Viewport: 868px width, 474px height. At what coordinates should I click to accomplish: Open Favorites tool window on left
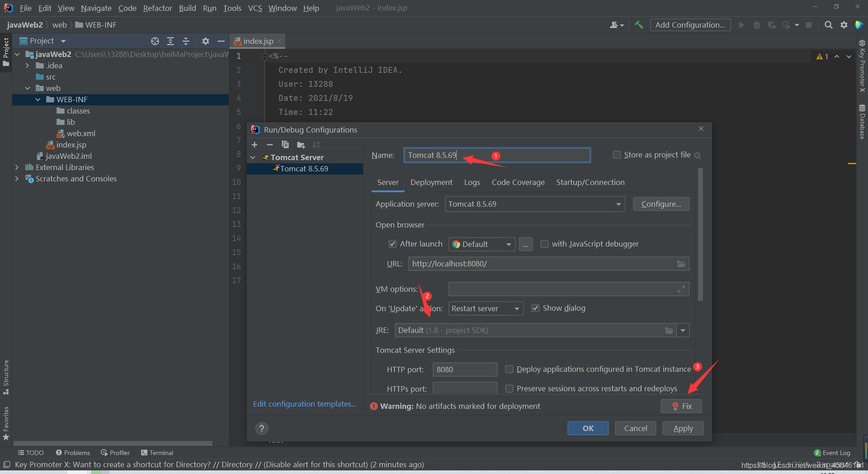6,424
